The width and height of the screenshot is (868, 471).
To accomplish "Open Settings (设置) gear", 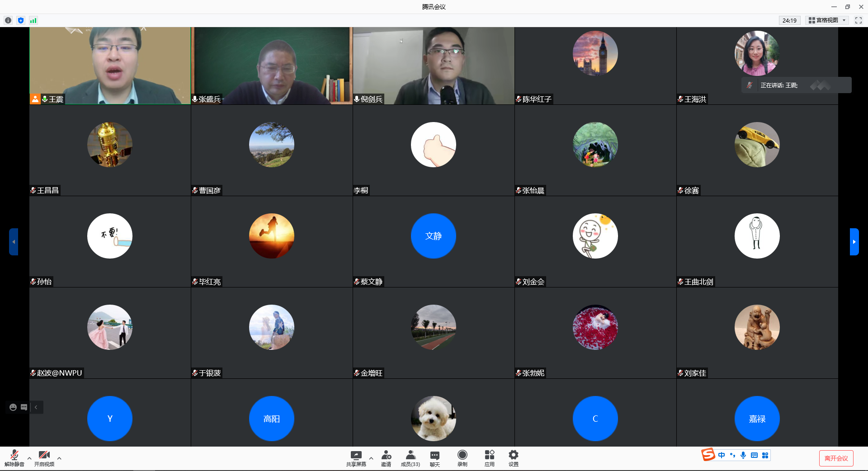I will click(514, 457).
